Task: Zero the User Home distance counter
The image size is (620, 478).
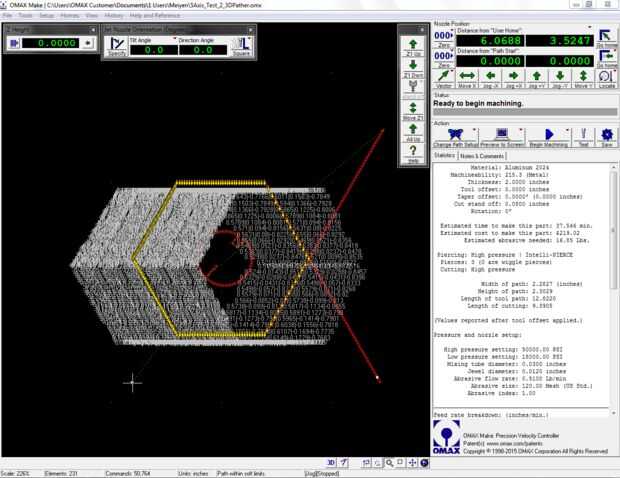Action: coord(444,39)
